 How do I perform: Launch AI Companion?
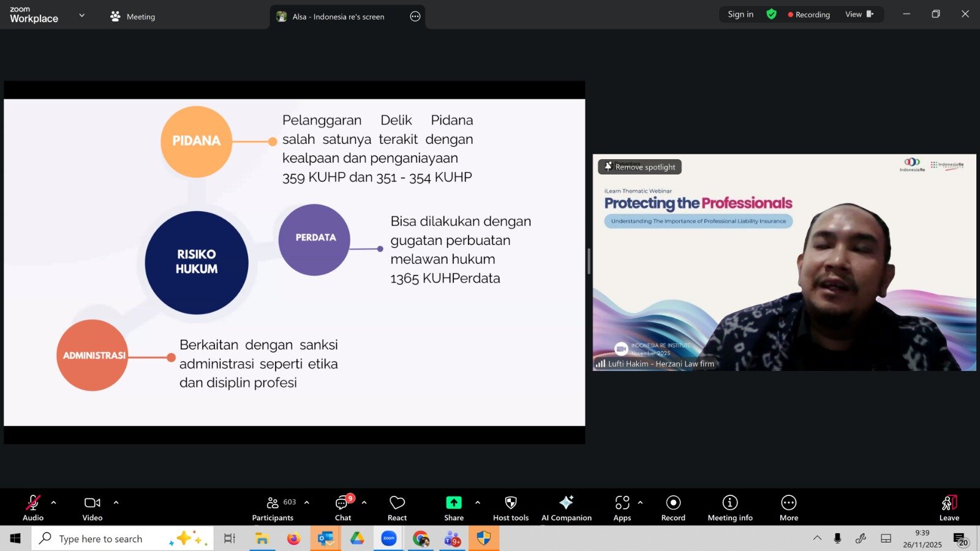567,508
